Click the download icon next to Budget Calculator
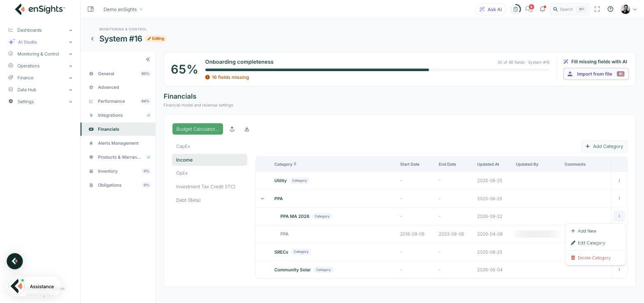 click(247, 129)
